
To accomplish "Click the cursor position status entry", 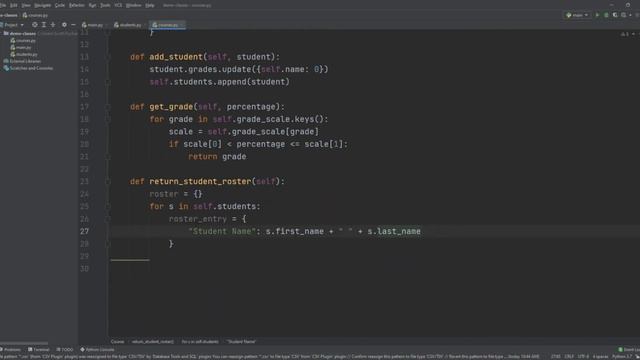I will point(556,356).
